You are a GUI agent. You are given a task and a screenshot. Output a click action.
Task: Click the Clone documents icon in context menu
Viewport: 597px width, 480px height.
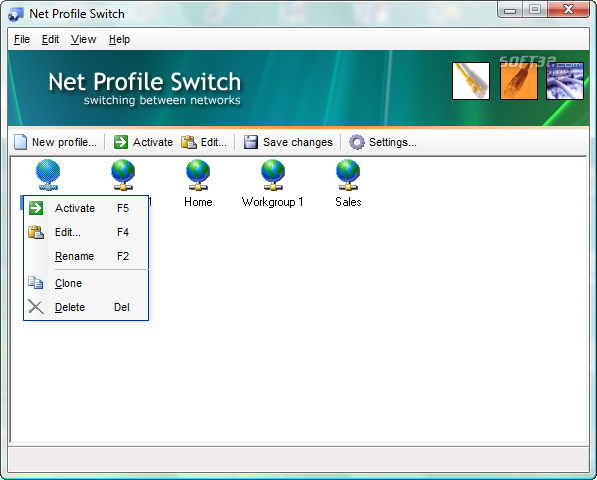(36, 283)
